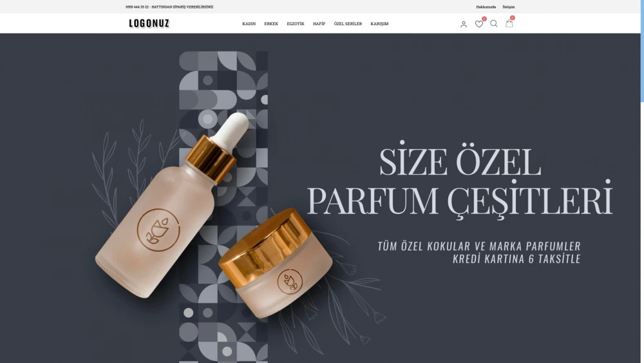Open the KADIN menu category
The image size is (644, 363).
(249, 24)
